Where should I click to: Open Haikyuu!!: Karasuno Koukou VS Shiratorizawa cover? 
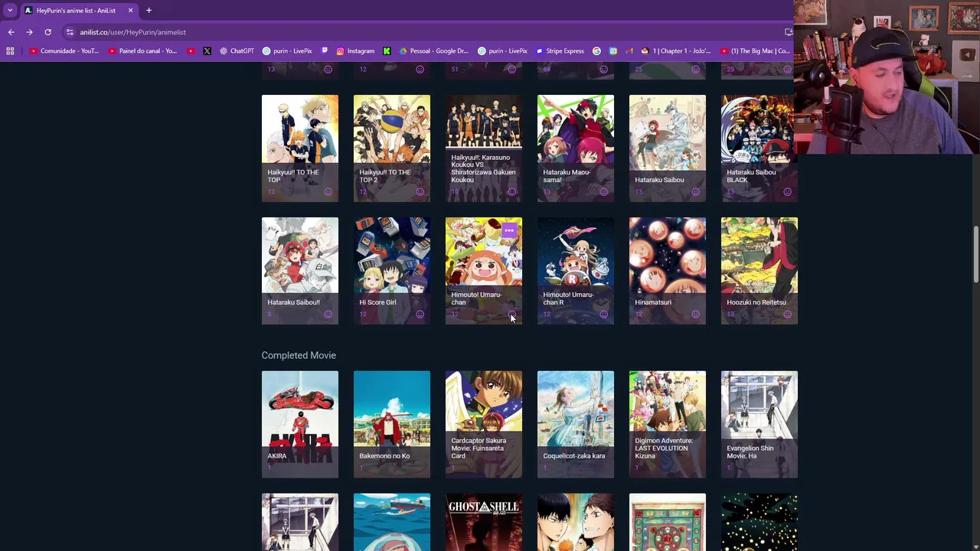coord(484,148)
